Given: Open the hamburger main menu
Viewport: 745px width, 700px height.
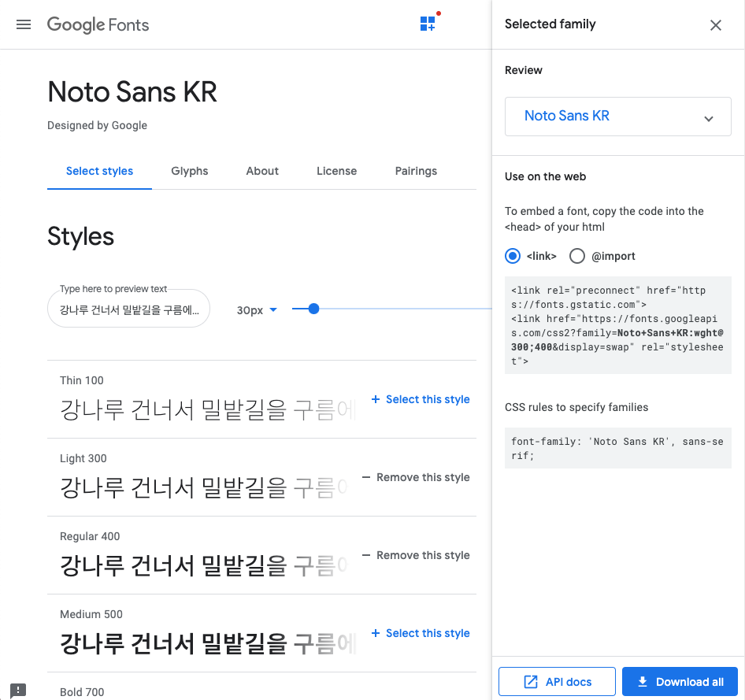Looking at the screenshot, I should (24, 24).
